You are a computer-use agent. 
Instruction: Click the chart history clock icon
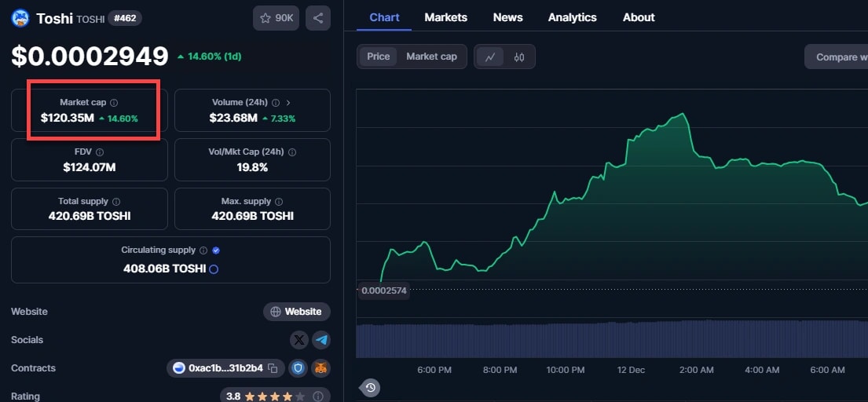point(371,387)
